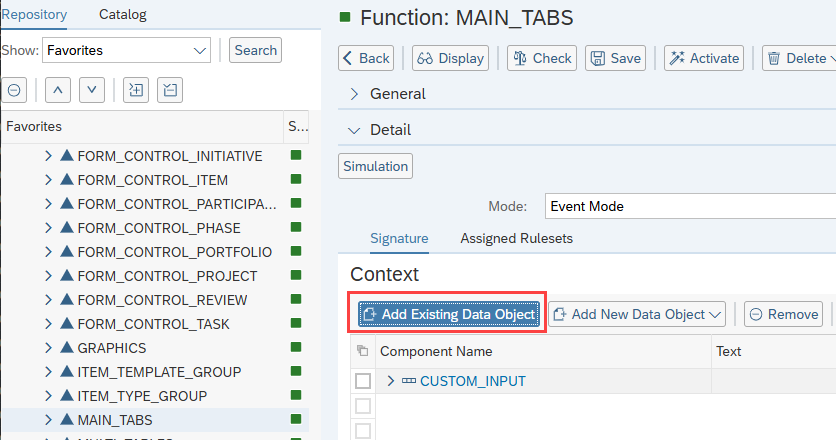The image size is (836, 440).
Task: Click the Display button with glasses icon
Action: pyautogui.click(x=450, y=58)
